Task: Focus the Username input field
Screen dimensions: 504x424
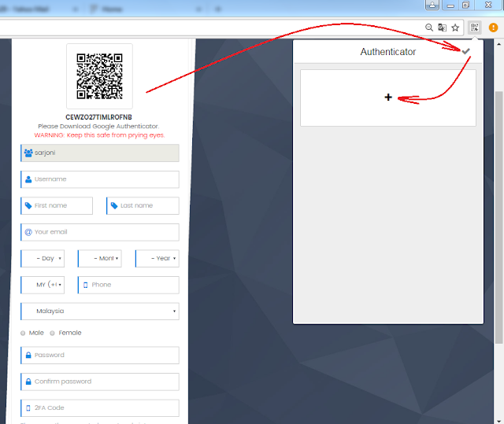Action: click(100, 179)
